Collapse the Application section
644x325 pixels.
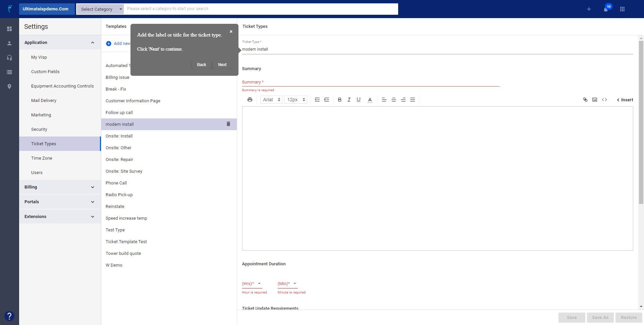pos(60,43)
